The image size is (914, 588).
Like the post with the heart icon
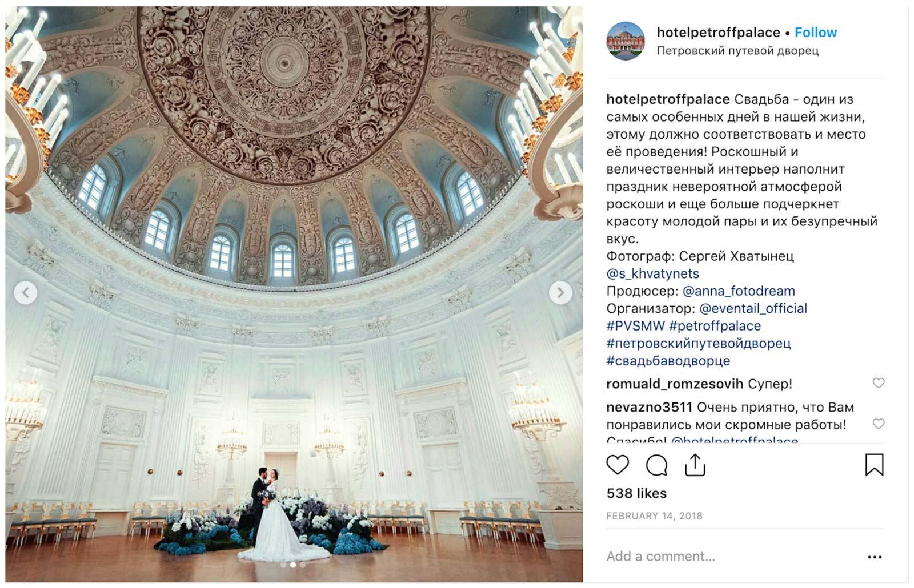point(618,465)
